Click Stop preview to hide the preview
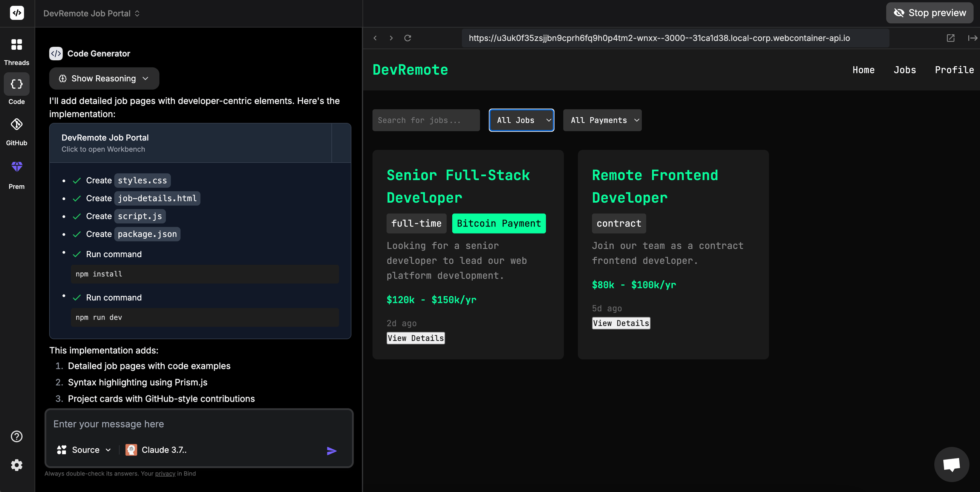The image size is (980, 492). click(929, 12)
